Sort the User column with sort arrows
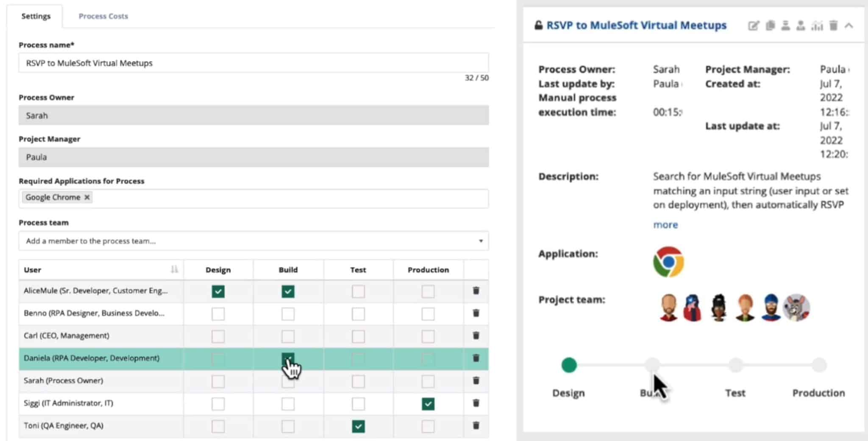The image size is (868, 441). coord(174,269)
